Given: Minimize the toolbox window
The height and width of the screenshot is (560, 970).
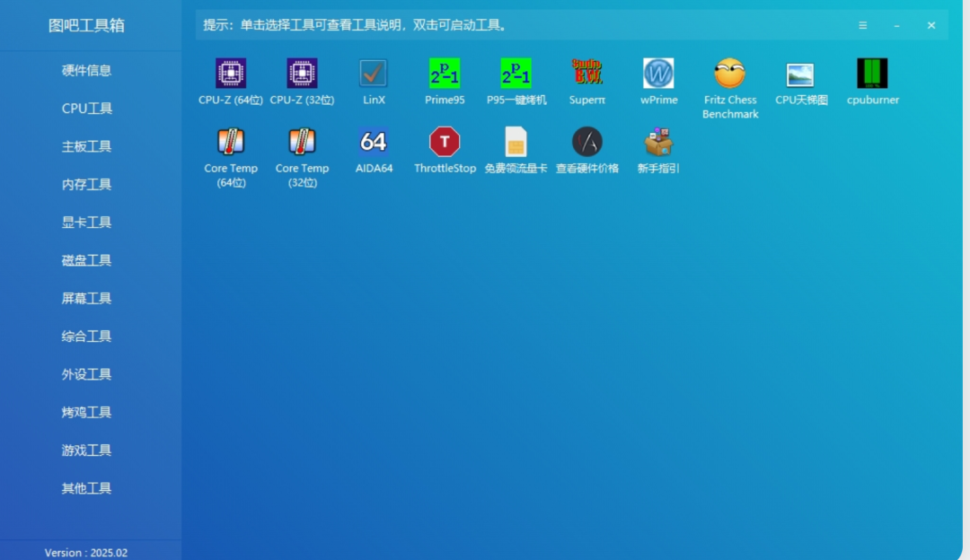Looking at the screenshot, I should coord(896,25).
